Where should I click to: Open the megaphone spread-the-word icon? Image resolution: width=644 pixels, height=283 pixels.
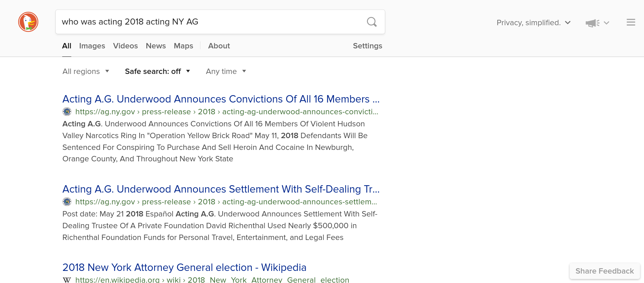click(x=592, y=23)
